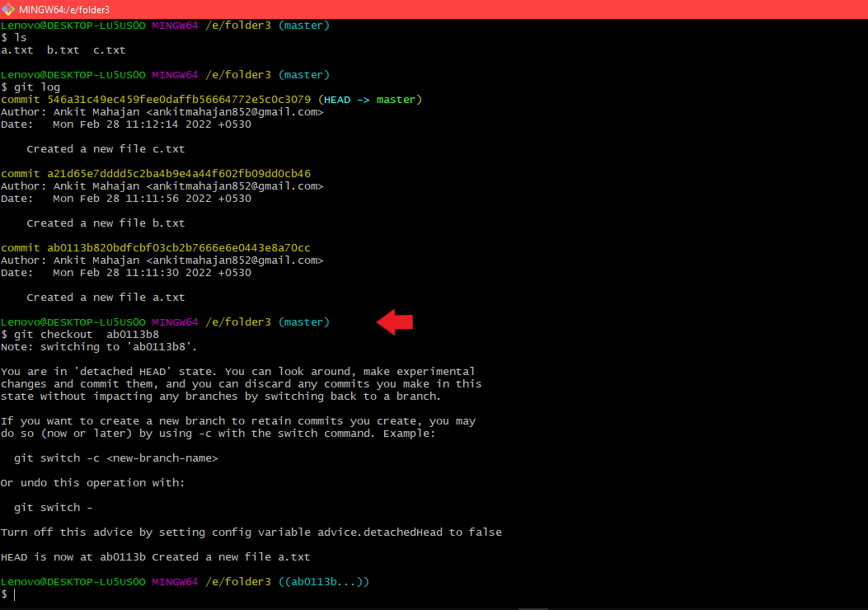Select c.txt in the ls output

pos(109,50)
